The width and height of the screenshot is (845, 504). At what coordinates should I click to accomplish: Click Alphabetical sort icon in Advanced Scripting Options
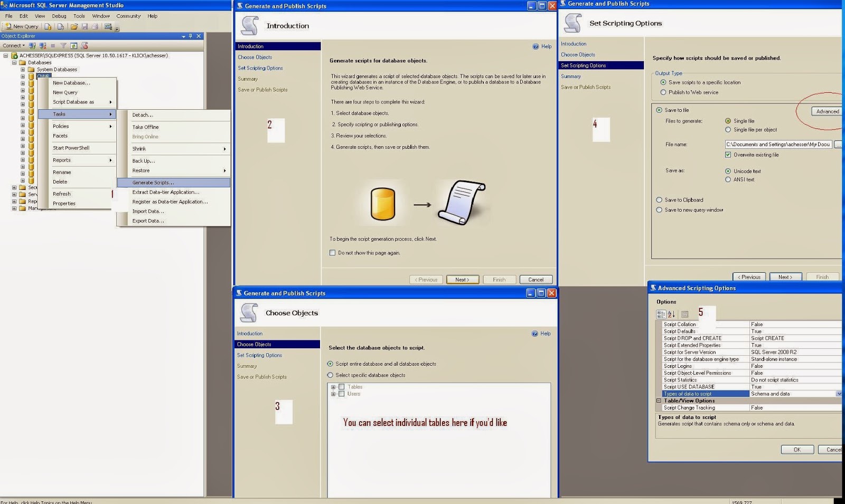coord(671,314)
